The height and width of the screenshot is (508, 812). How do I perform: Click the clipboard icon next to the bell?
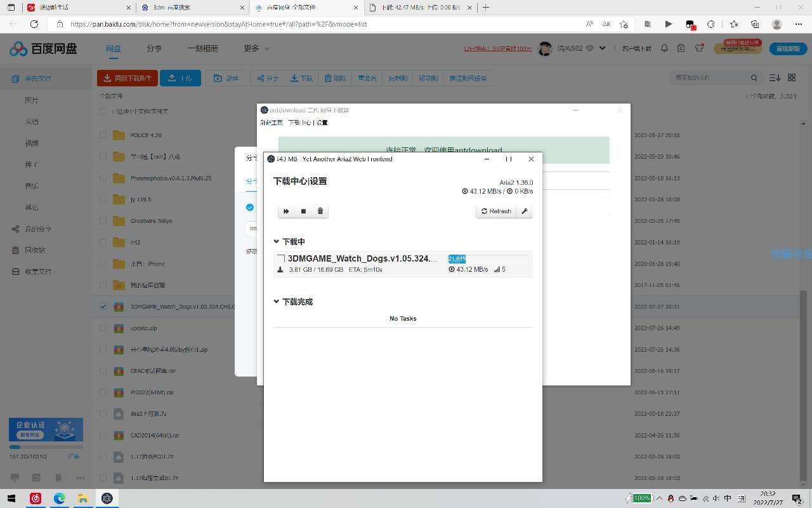point(681,48)
